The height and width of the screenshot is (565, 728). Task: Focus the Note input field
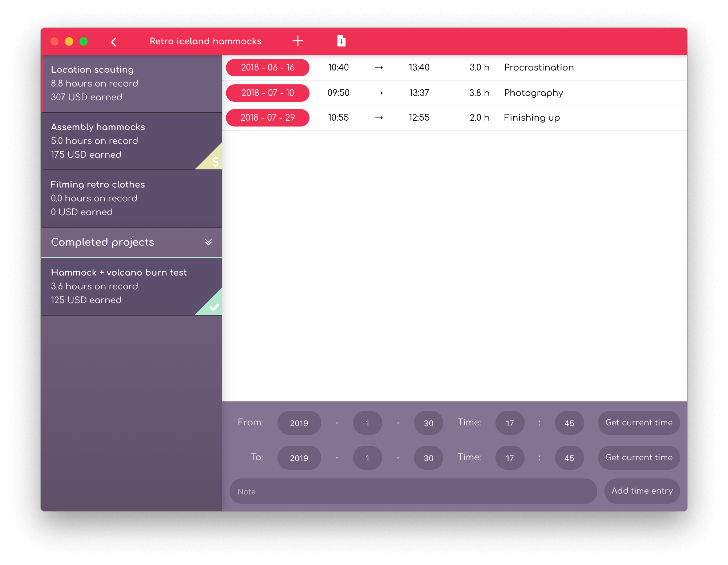click(x=413, y=492)
